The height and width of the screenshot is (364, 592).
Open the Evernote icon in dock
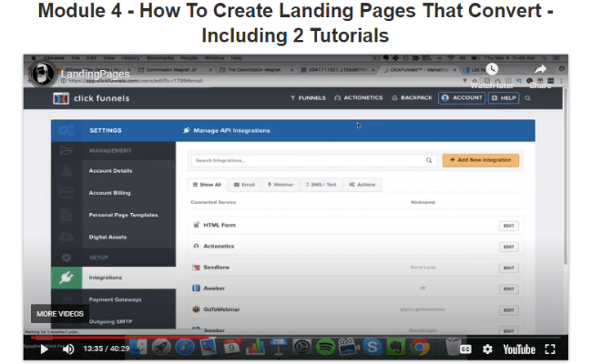pyautogui.click(x=395, y=347)
